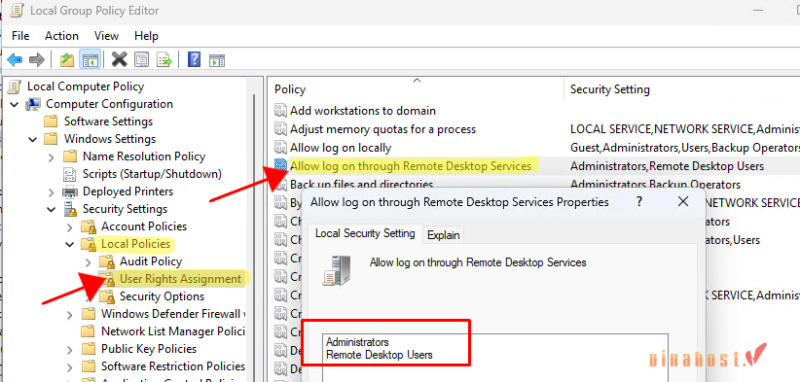
Task: Switch to the Explain tab
Action: point(443,235)
